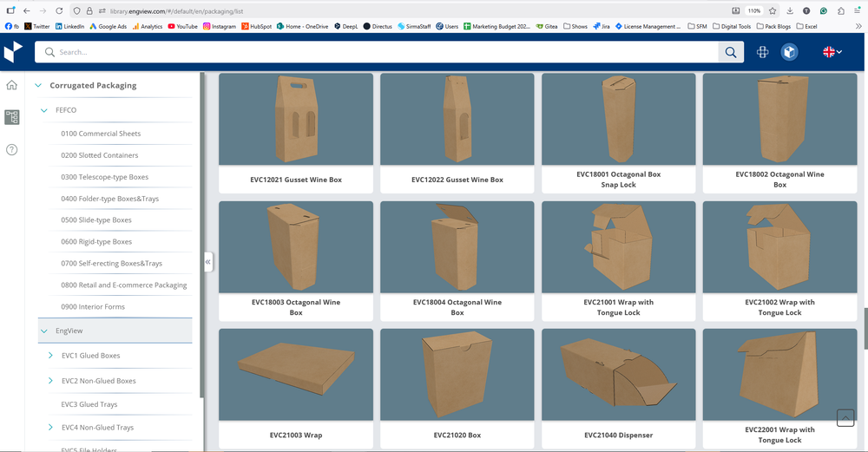Open the YouTube bookmark
This screenshot has width=868, height=452.
[182, 26]
